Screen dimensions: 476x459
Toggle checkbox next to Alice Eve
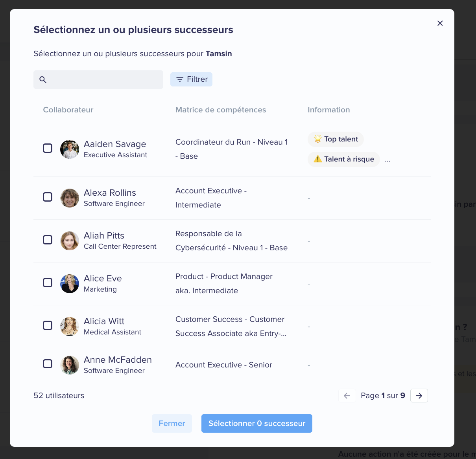tap(48, 283)
